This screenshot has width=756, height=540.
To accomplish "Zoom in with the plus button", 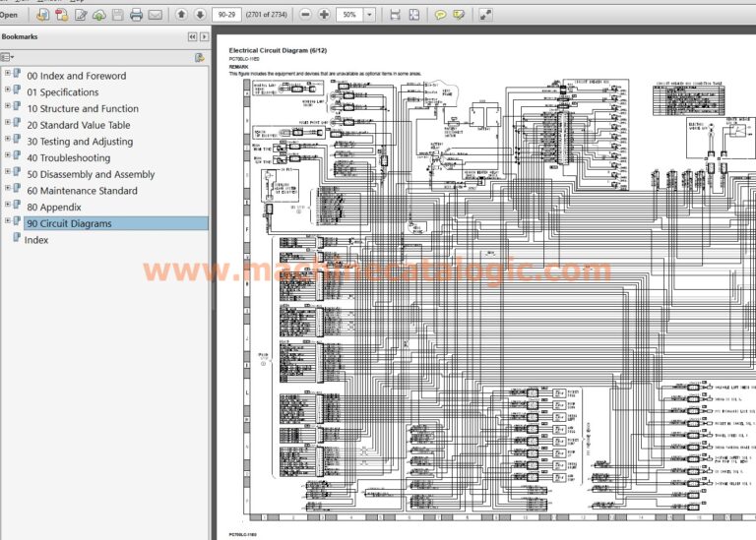I will tap(324, 15).
